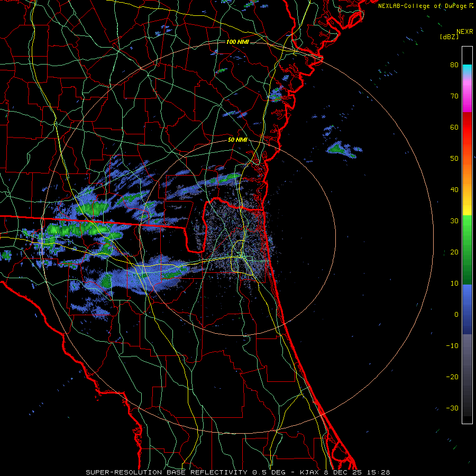The height and width of the screenshot is (476, 476).
Task: Click the -20 dBZ scale value
Action: (452, 377)
